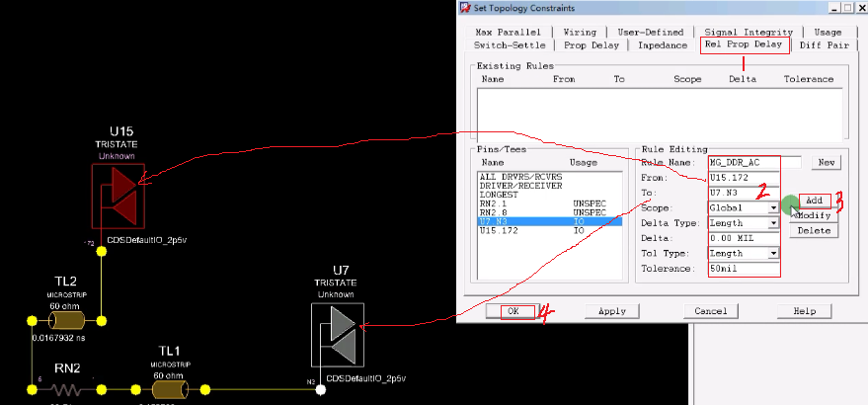Click the Tolerance input field
This screenshot has width=868, height=405.
743,269
